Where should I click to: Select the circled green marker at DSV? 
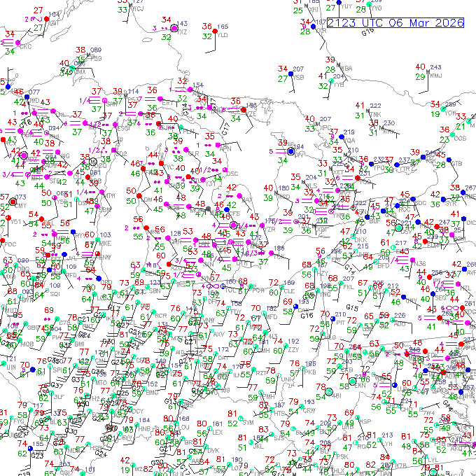click(x=398, y=227)
